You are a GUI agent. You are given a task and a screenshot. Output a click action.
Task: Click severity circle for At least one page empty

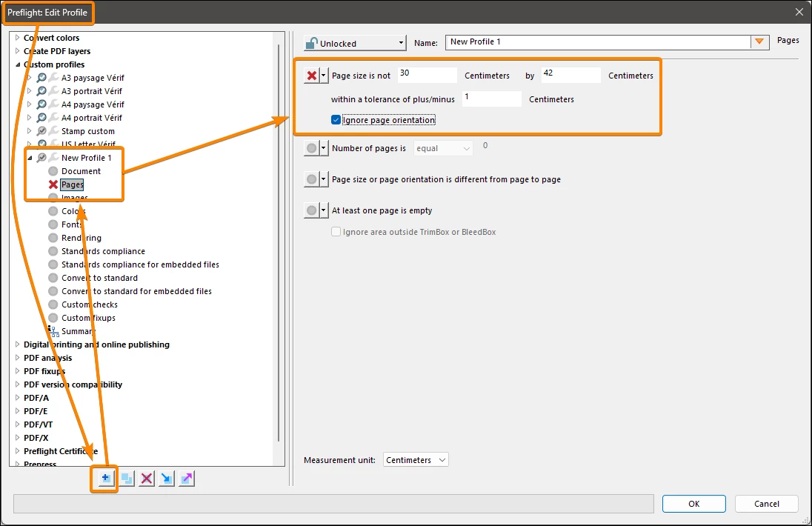pos(312,210)
